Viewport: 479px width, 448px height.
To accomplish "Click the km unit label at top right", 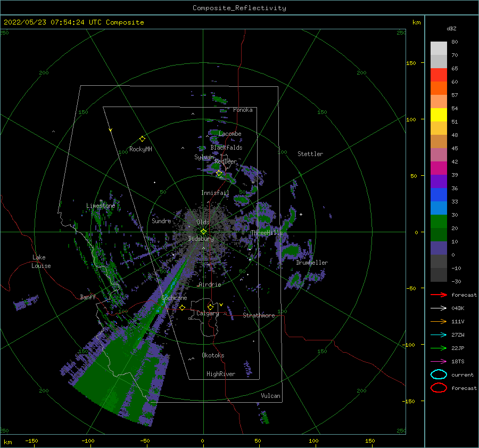I will 416,22.
